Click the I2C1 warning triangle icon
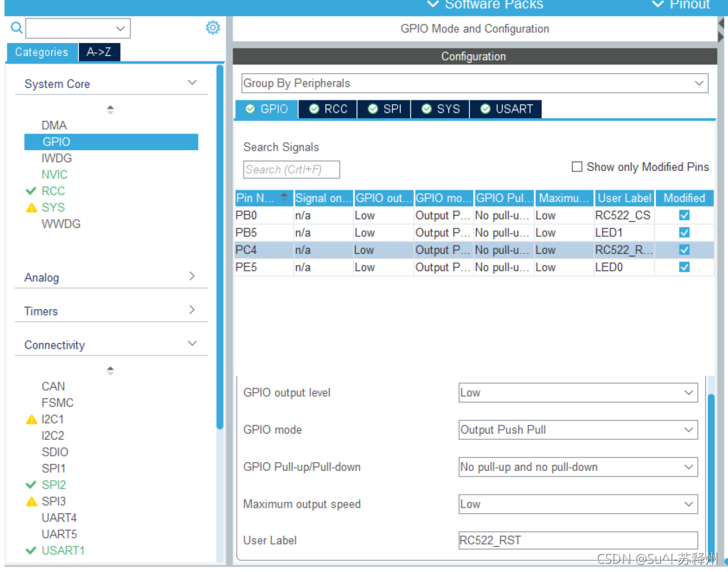 click(31, 419)
